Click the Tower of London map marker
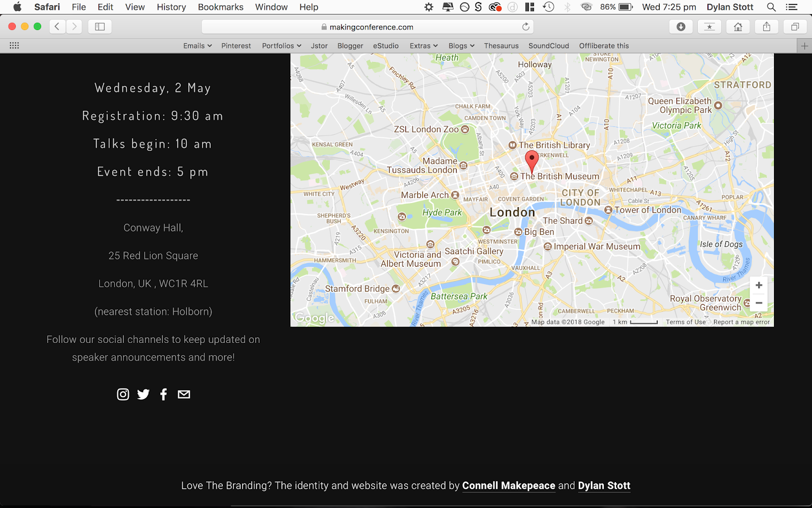This screenshot has height=508, width=812. [608, 210]
